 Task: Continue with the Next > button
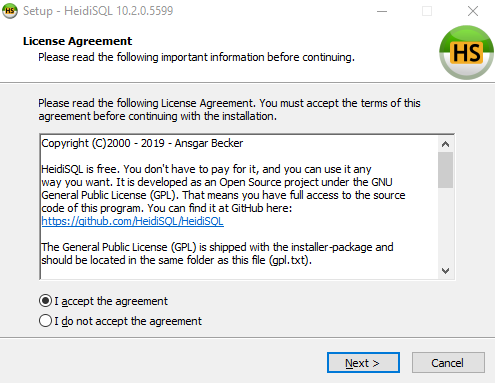click(x=363, y=363)
